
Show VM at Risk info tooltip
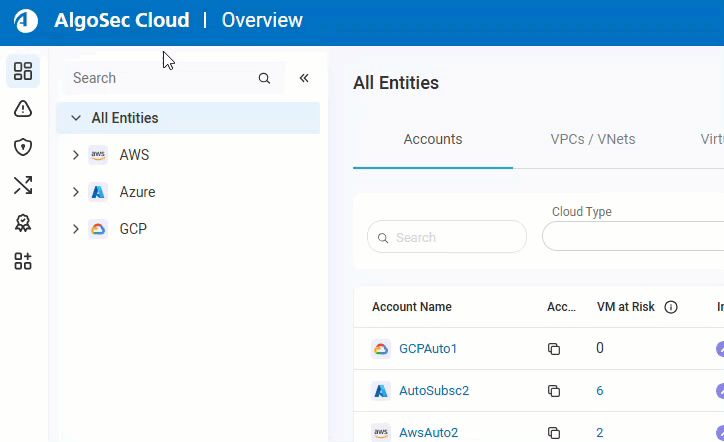point(671,307)
